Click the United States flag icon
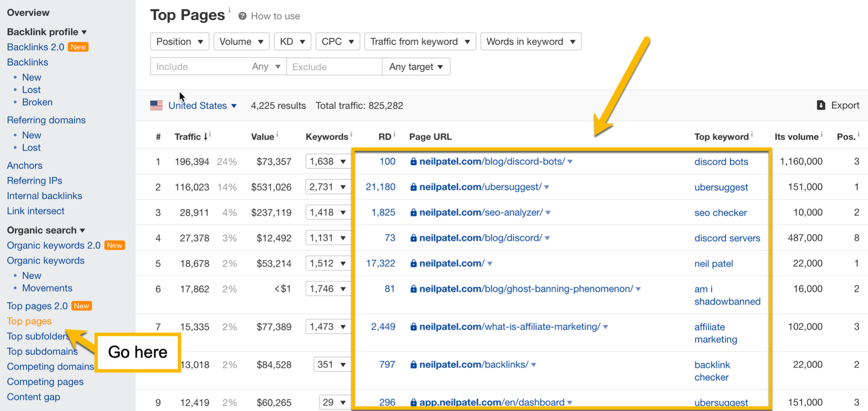Screen dimensions: 868x411 coord(156,105)
